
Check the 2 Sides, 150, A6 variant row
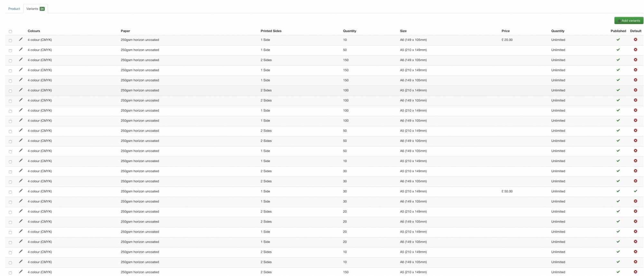10,61
